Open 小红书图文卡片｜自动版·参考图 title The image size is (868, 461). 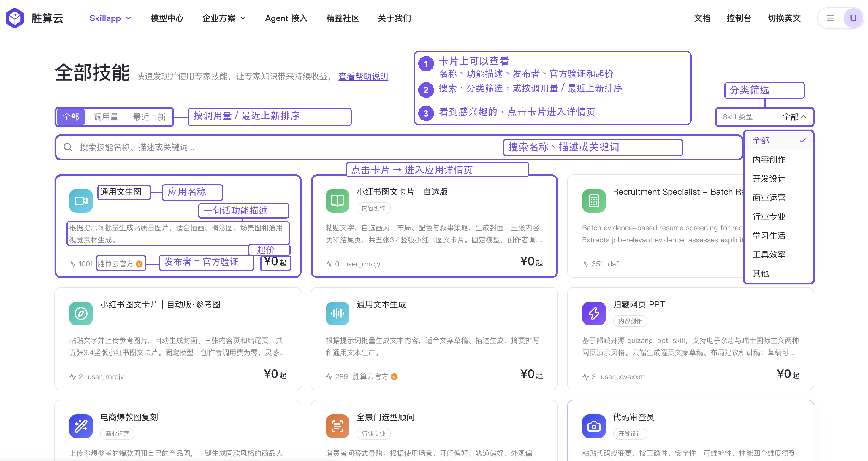[160, 304]
